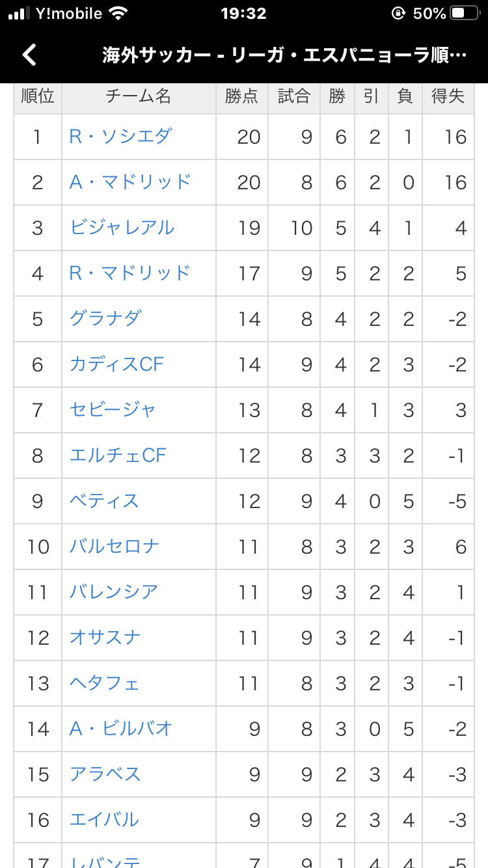Screen dimensions: 488x868
Task: Tap the 19:32 clock in status bar
Action: click(x=243, y=14)
